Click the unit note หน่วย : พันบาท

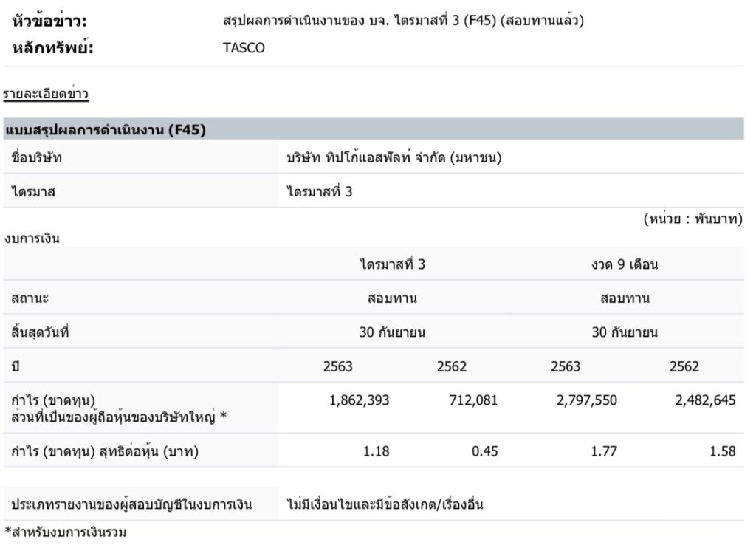coord(693,219)
